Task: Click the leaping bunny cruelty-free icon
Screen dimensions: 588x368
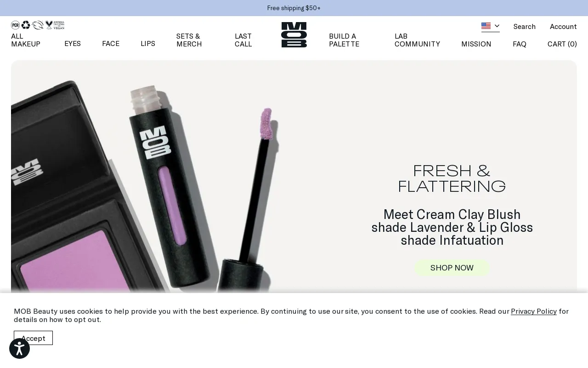Action: [x=38, y=25]
